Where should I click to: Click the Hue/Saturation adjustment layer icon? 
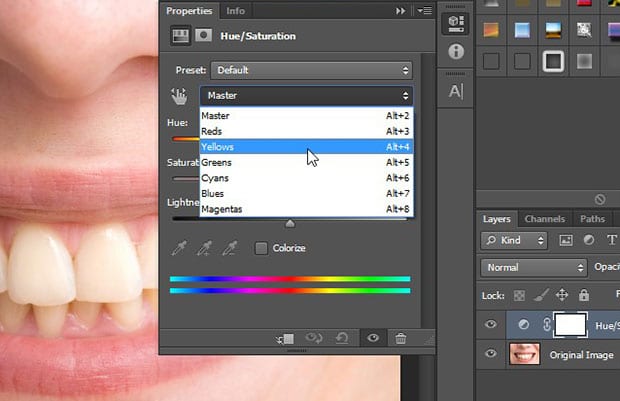524,325
